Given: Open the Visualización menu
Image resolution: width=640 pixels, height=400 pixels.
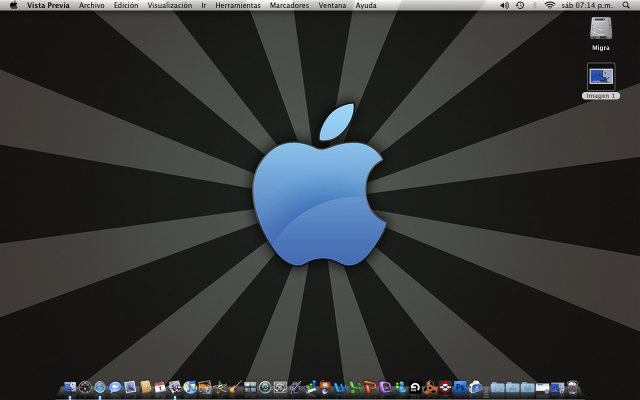Looking at the screenshot, I should [x=169, y=5].
